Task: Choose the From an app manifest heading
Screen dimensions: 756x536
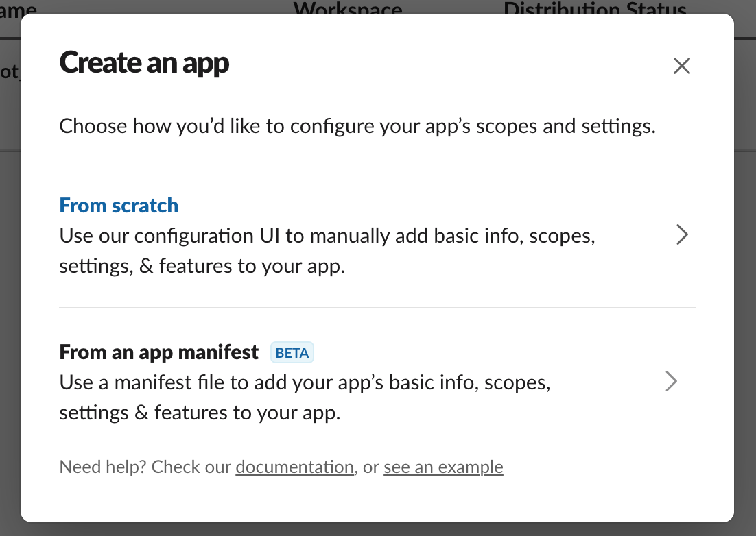Action: (159, 352)
